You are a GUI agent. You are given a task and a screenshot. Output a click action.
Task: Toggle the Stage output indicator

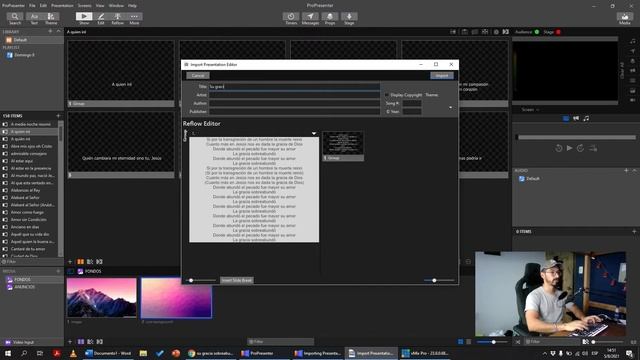point(558,32)
